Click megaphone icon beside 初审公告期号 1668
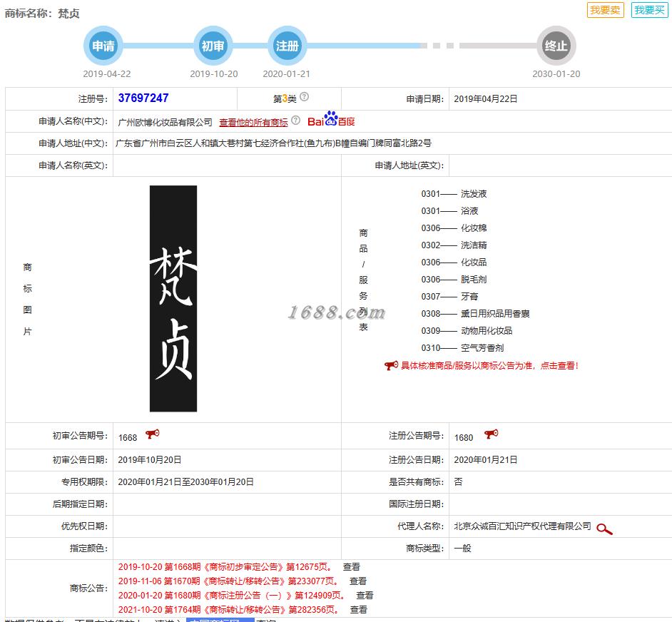The image size is (672, 622). tap(152, 434)
